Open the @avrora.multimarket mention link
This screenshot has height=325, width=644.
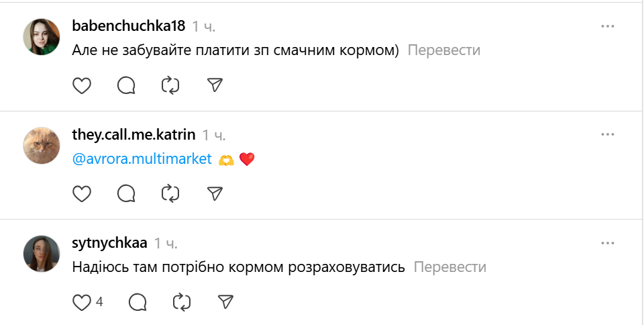142,159
